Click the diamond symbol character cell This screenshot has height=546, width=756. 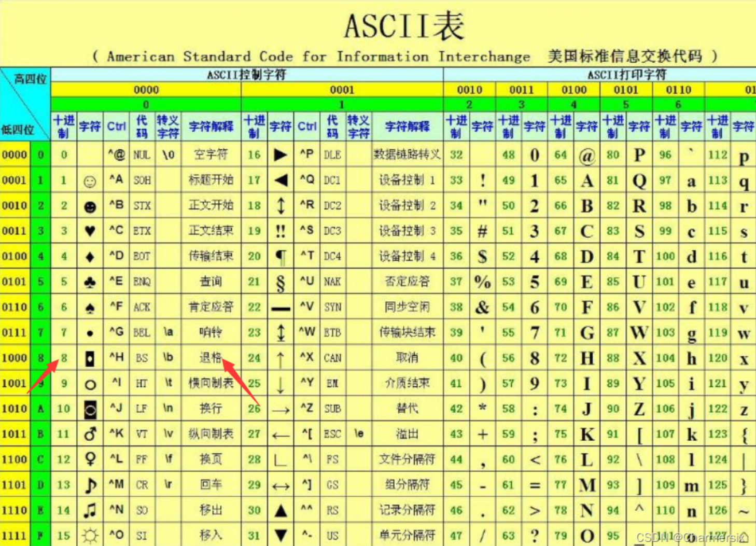90,256
